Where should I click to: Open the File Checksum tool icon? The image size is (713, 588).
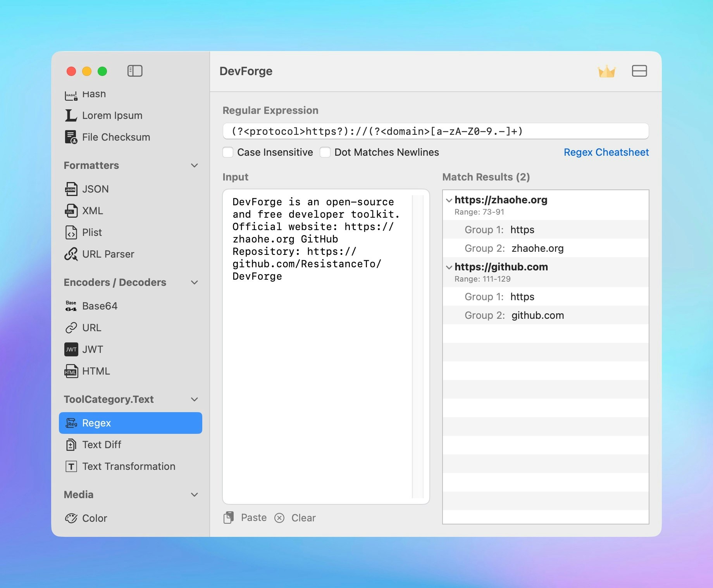click(71, 137)
